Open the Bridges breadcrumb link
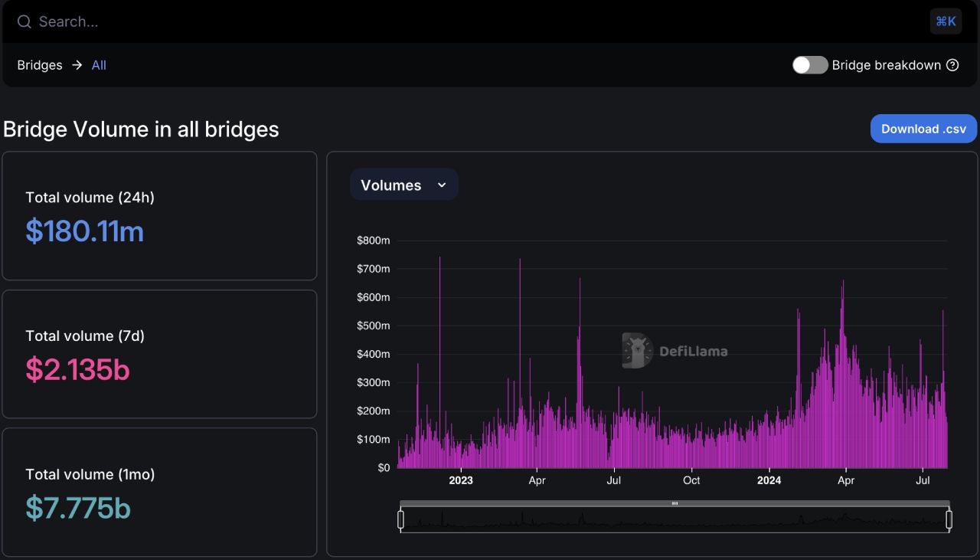The width and height of the screenshot is (980, 560). 40,65
